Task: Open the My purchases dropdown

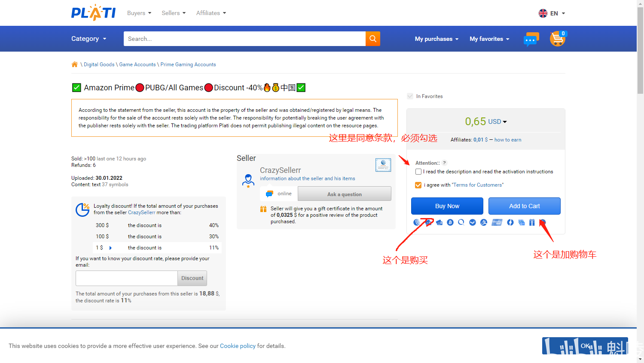Action: (x=436, y=39)
